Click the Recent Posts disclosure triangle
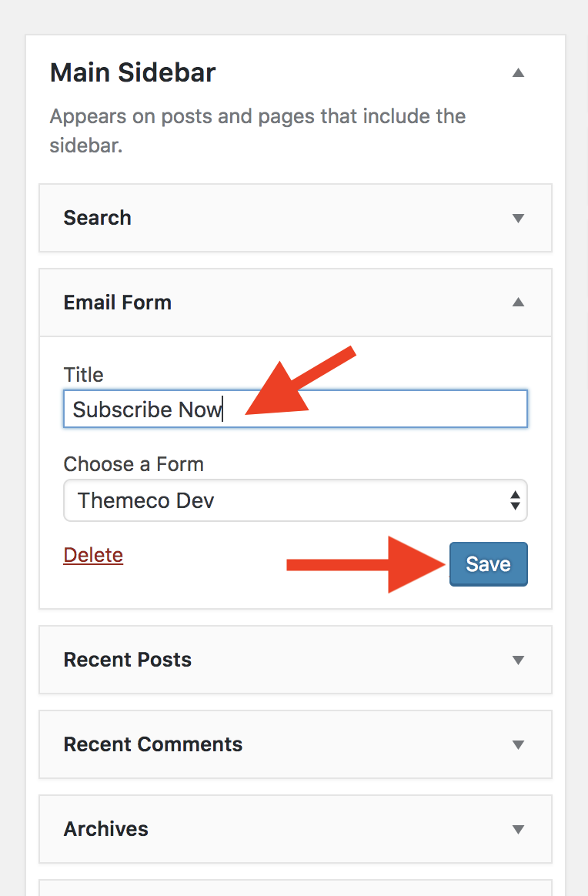 pos(518,660)
